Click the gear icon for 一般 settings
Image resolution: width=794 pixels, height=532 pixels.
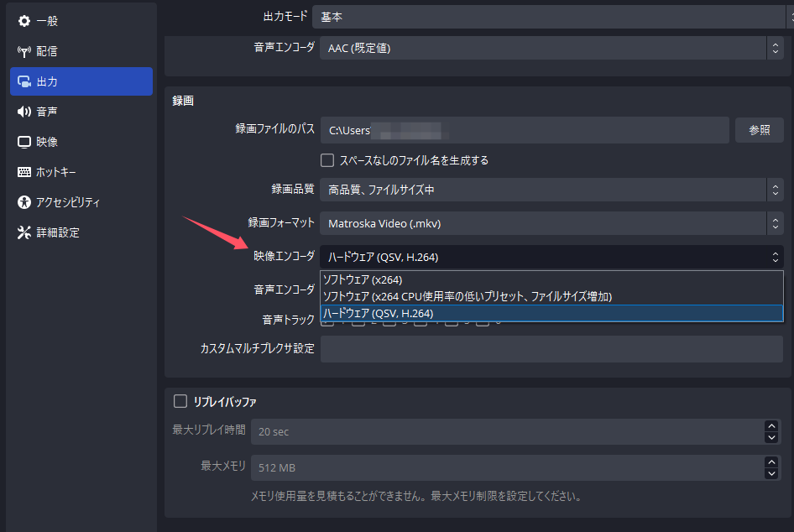pos(24,21)
